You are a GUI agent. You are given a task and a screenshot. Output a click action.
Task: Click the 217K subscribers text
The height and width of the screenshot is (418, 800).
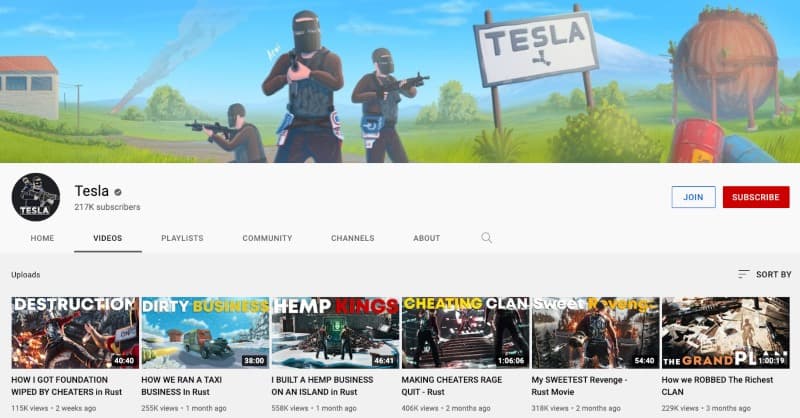click(x=107, y=207)
